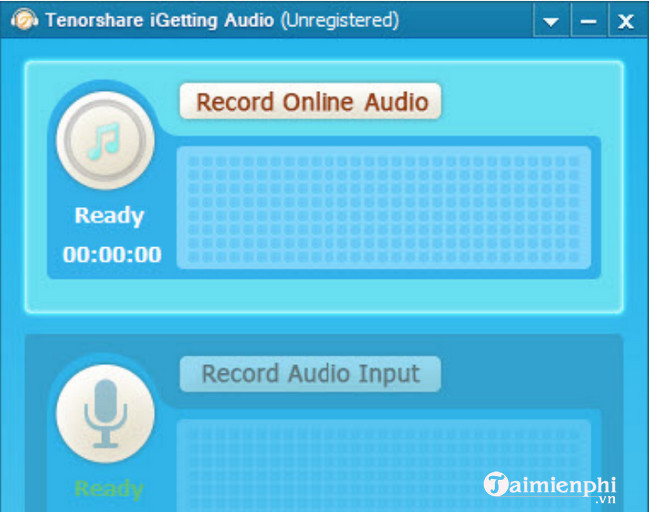Click the music note record button
This screenshot has height=512, width=650.
tap(105, 141)
